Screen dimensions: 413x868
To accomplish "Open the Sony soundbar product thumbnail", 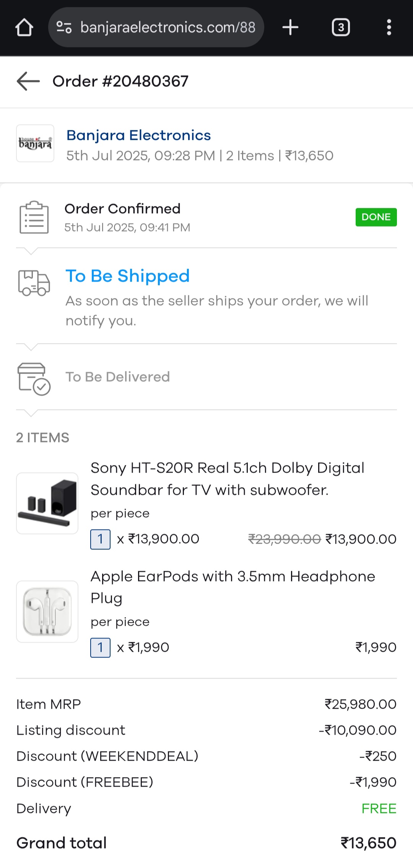I will pos(47,503).
